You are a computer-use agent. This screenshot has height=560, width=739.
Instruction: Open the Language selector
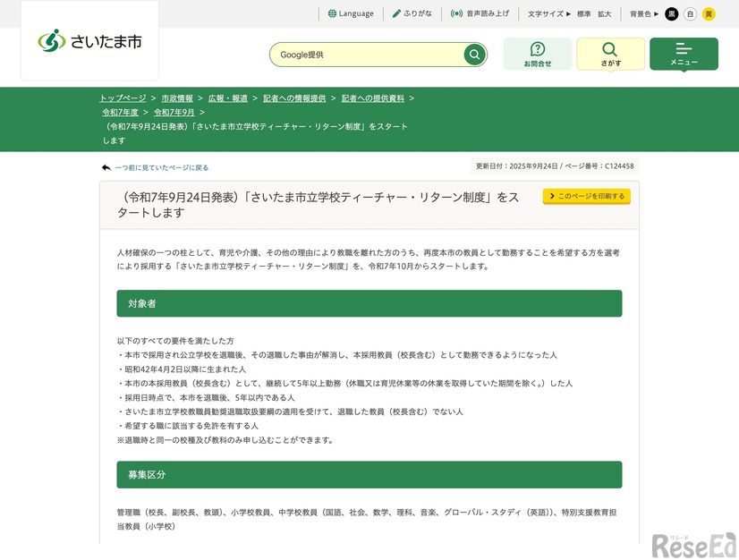[x=351, y=13]
